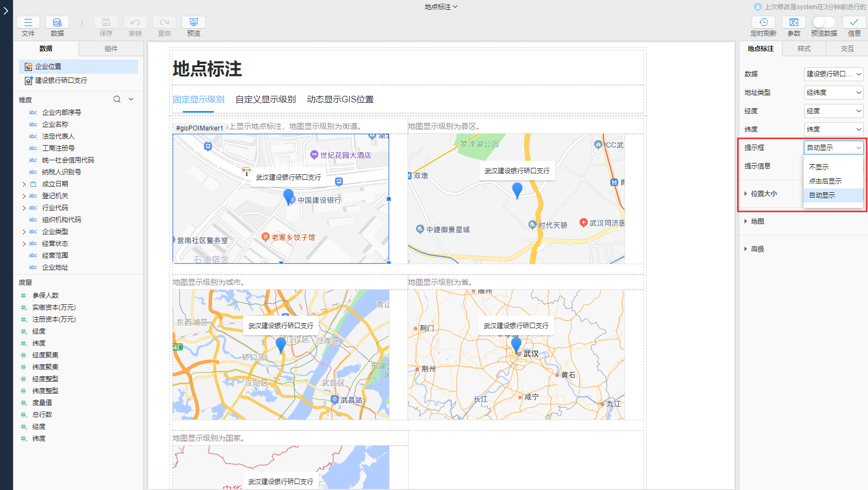Toggle the 预览数据 switch
The image size is (868, 490).
click(x=824, y=22)
